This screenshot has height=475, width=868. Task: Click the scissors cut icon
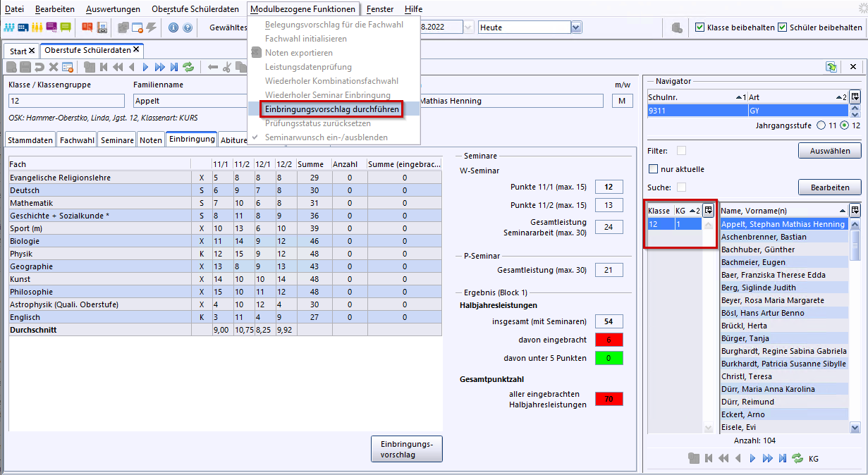[x=227, y=67]
